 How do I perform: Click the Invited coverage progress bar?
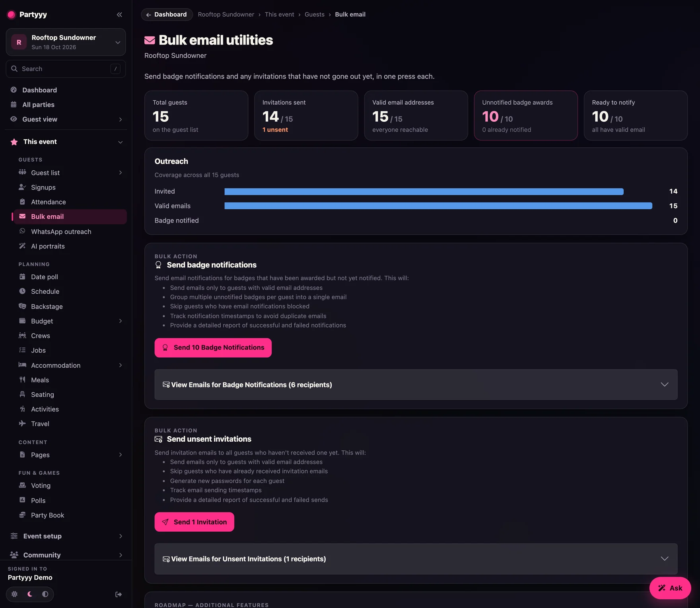pos(424,191)
